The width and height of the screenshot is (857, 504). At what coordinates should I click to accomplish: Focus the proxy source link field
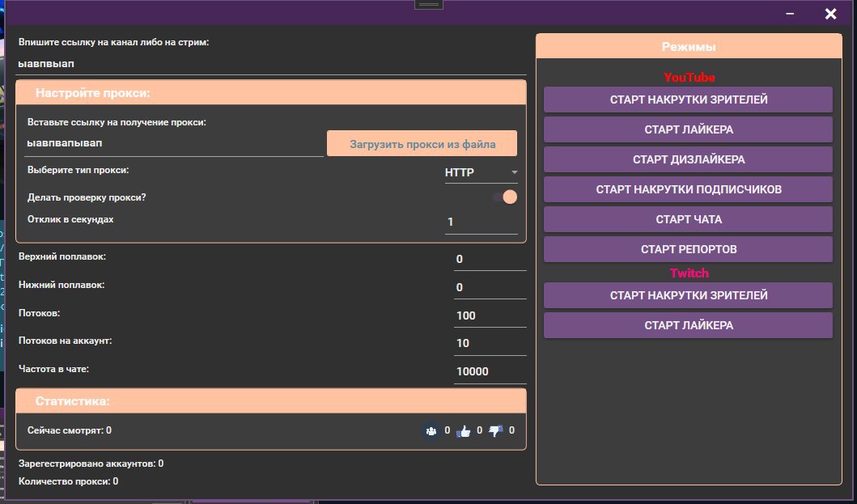click(175, 144)
